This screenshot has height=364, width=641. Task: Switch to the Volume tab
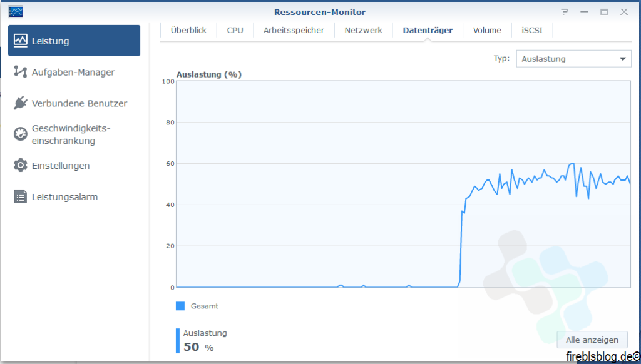pos(487,30)
